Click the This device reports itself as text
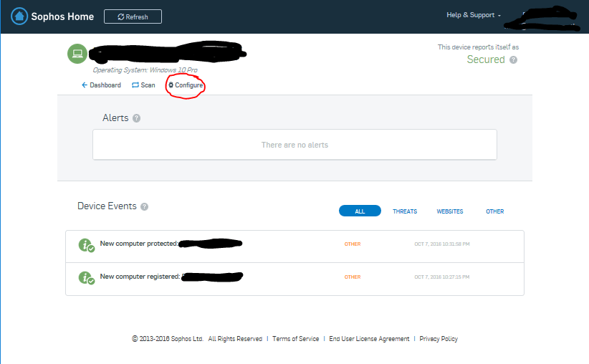Image resolution: width=589 pixels, height=364 pixels. [478, 47]
